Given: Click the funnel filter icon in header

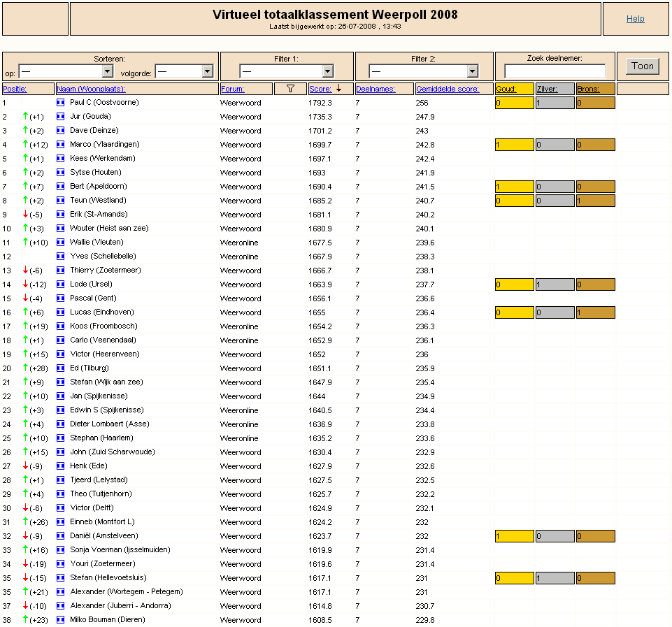Looking at the screenshot, I should coord(291,89).
